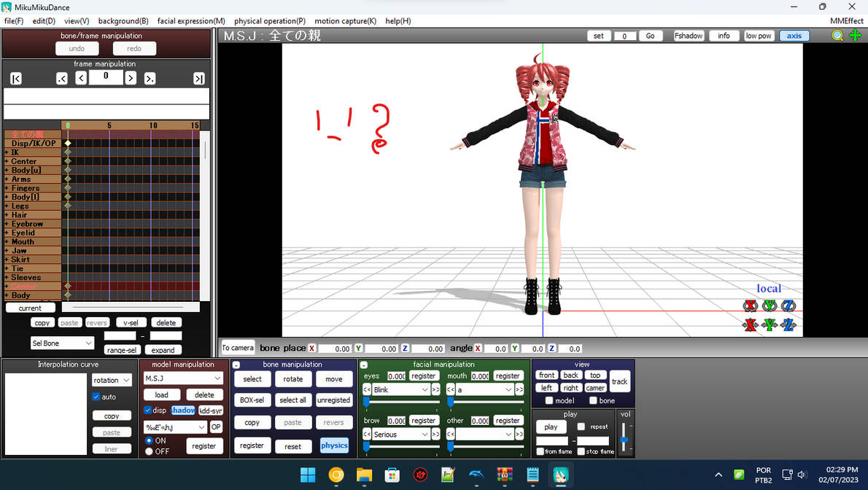This screenshot has height=490, width=868.
Task: Expand the IK bone group
Action: [x=7, y=152]
